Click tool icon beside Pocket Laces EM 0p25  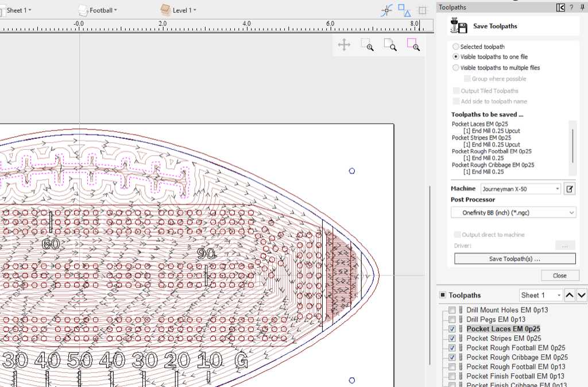tap(461, 329)
